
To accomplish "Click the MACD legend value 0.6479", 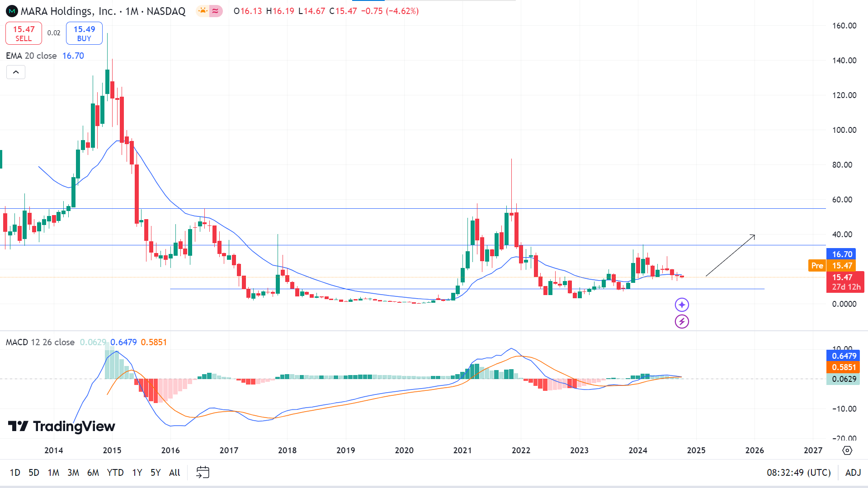I will point(123,342).
